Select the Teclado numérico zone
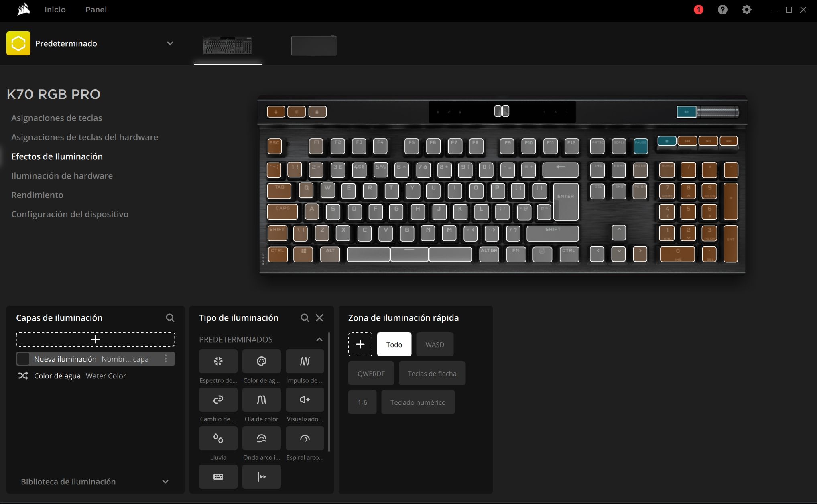Screen dimensions: 817x504 [x=418, y=402]
